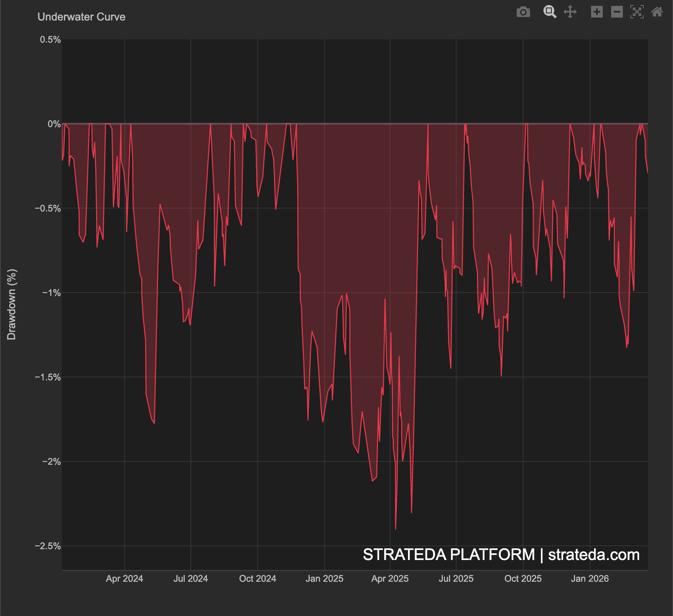Image resolution: width=673 pixels, height=616 pixels.
Task: Click the Apr 2024 axis tick label
Action: 124,579
